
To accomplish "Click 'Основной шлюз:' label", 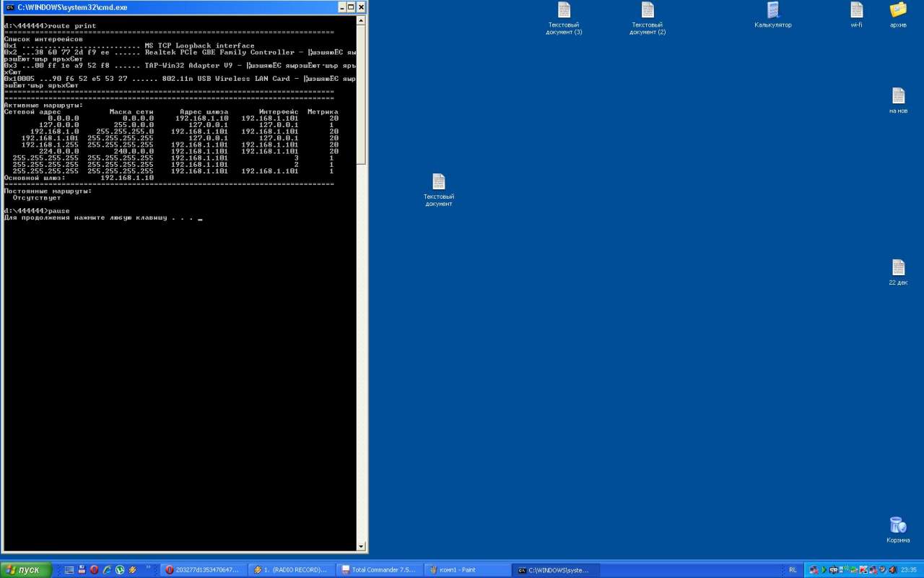I will coord(35,178).
